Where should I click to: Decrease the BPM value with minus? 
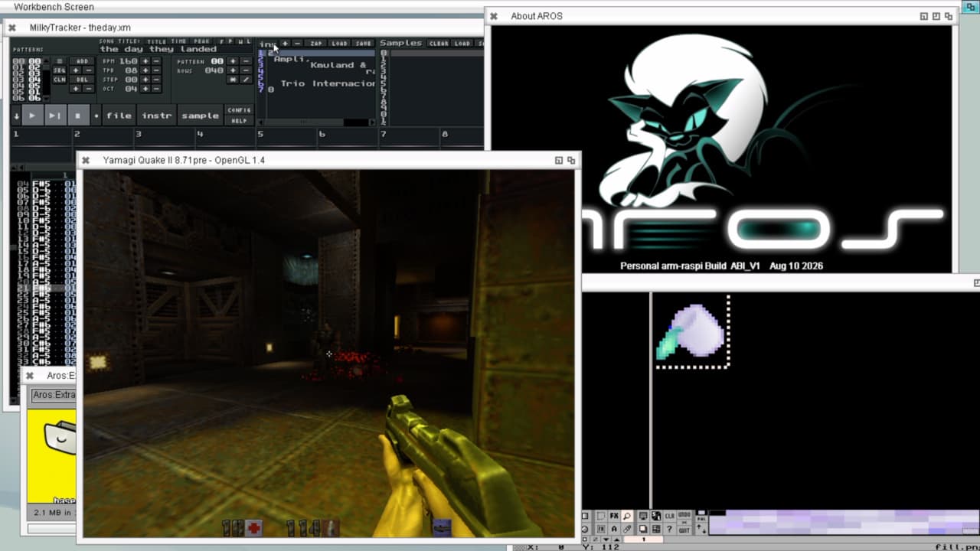coord(156,61)
